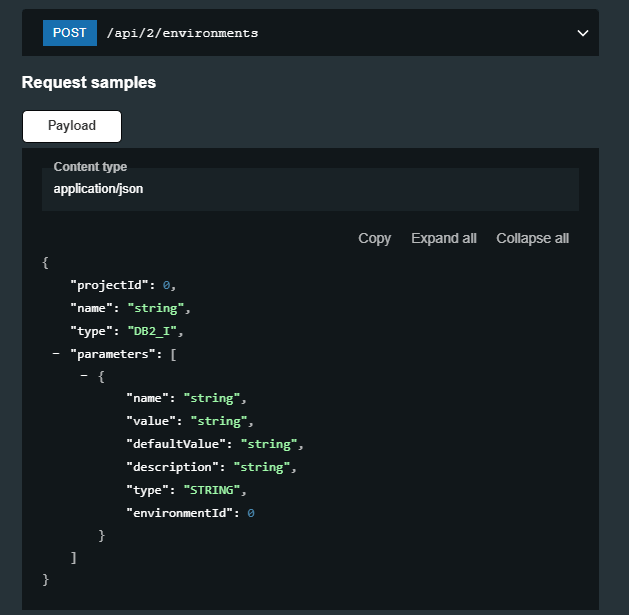The image size is (629, 615).
Task: Click the /api/2/environments endpoint path
Action: (x=182, y=33)
